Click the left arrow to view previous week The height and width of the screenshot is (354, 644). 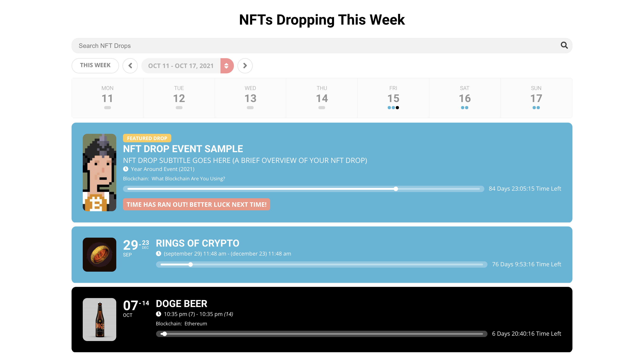(x=130, y=66)
